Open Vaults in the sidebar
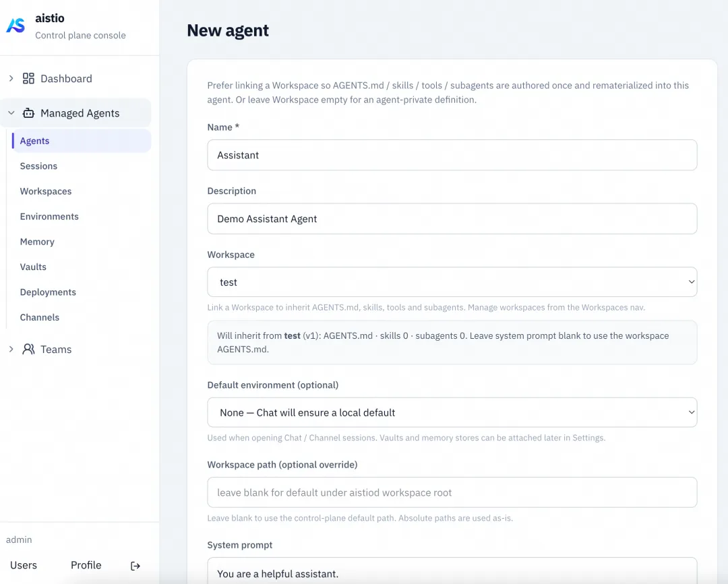Image resolution: width=728 pixels, height=584 pixels. (x=33, y=267)
